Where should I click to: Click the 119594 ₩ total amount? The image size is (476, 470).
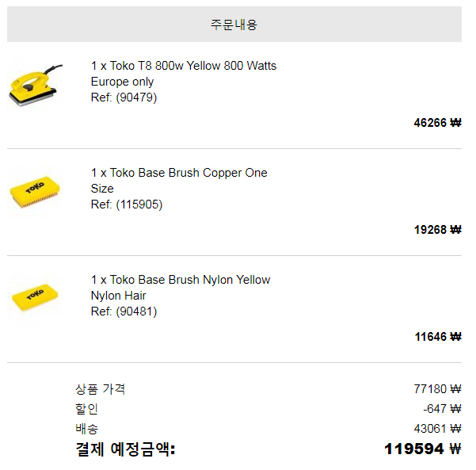423,449
